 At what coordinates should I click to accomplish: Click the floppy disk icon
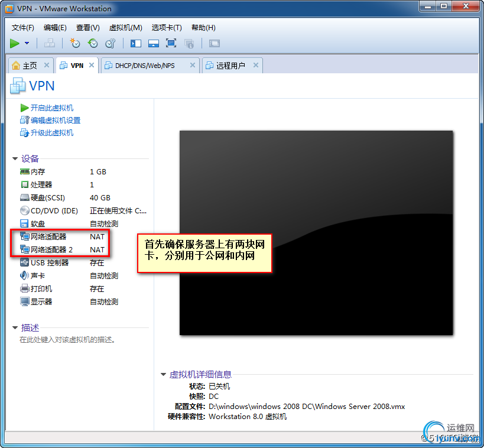point(24,223)
